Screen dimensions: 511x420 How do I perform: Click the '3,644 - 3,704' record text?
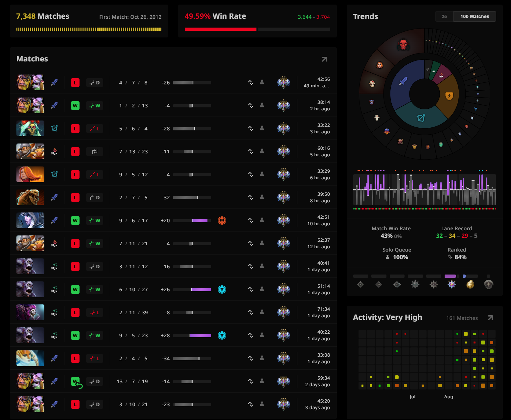pyautogui.click(x=314, y=17)
